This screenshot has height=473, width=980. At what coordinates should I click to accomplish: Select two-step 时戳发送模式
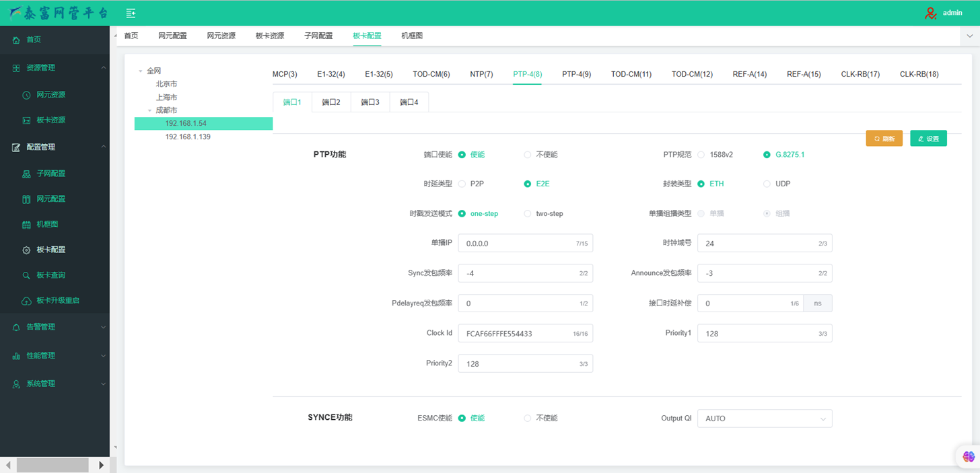tap(528, 214)
